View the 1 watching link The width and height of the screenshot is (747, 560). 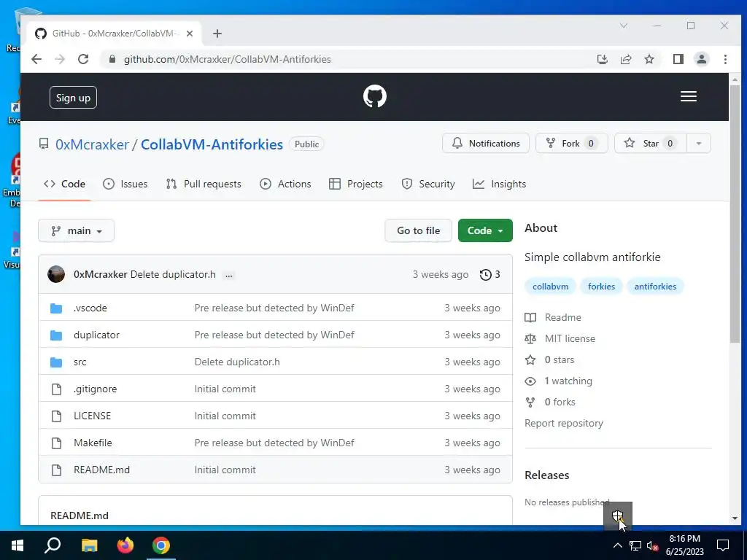coord(558,381)
